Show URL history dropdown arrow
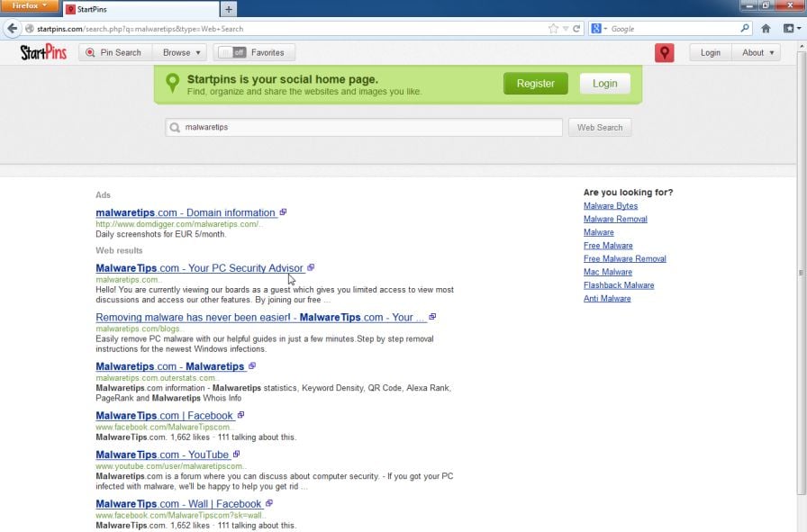The width and height of the screenshot is (807, 532). 566,29
